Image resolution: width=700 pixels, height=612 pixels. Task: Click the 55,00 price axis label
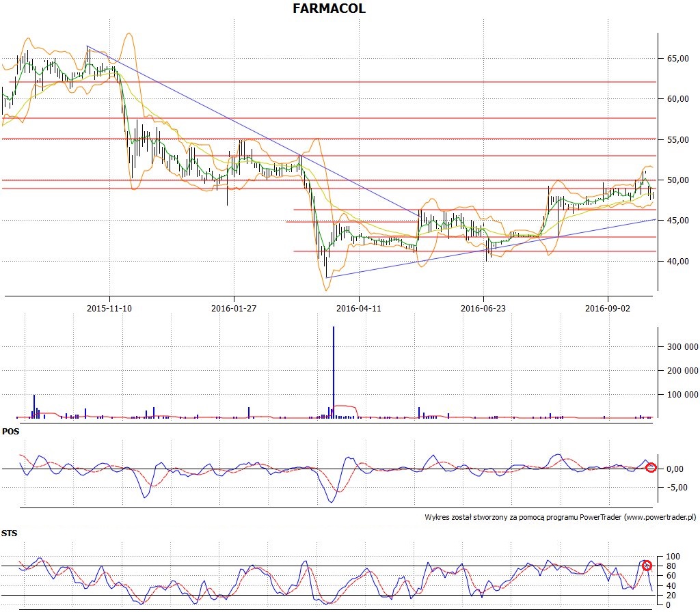pyautogui.click(x=678, y=139)
